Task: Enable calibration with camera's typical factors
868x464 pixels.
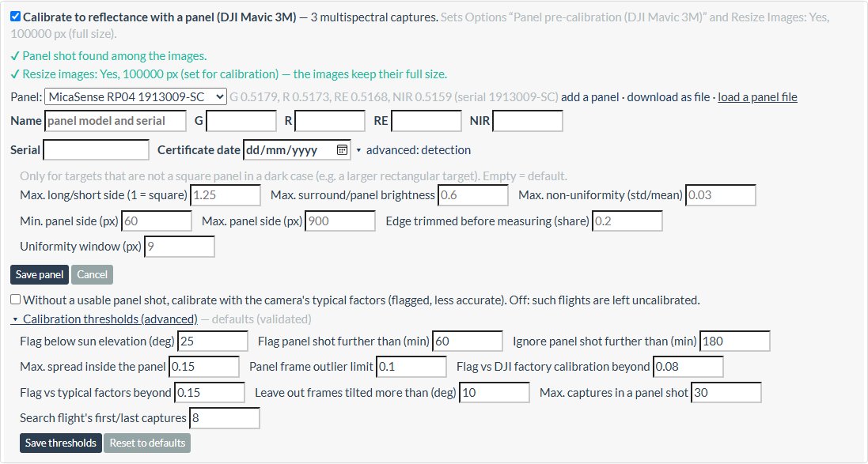Action: 16,300
